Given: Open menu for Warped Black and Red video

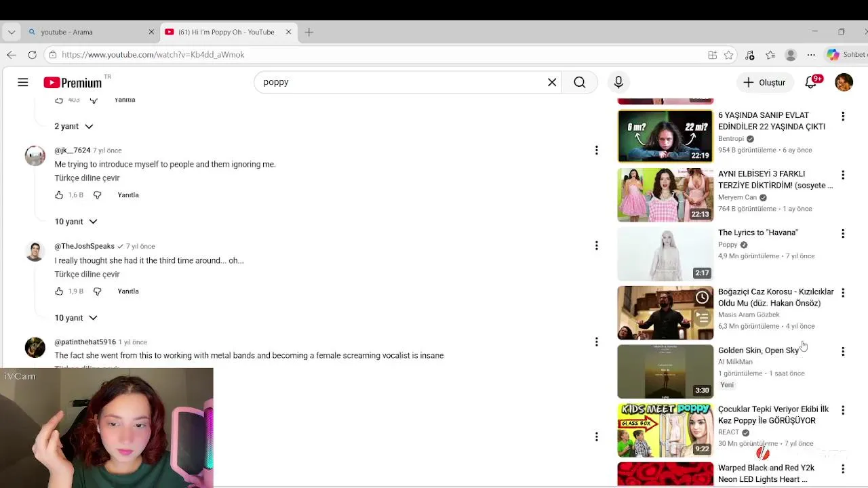Looking at the screenshot, I should pyautogui.click(x=843, y=469).
